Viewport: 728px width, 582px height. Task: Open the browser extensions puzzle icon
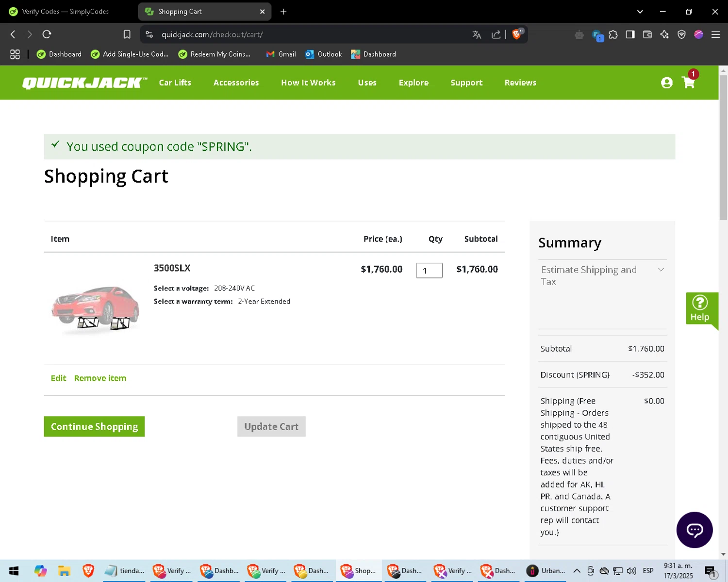coord(613,34)
